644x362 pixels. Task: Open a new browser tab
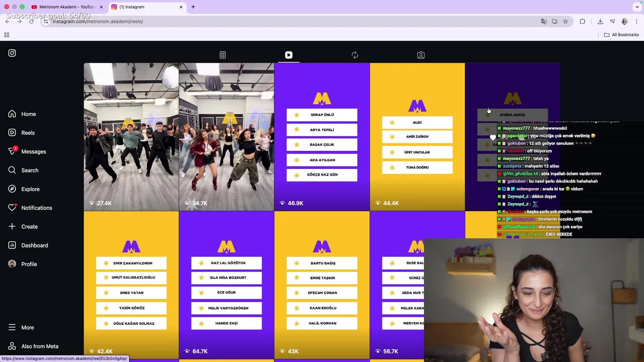(193, 7)
